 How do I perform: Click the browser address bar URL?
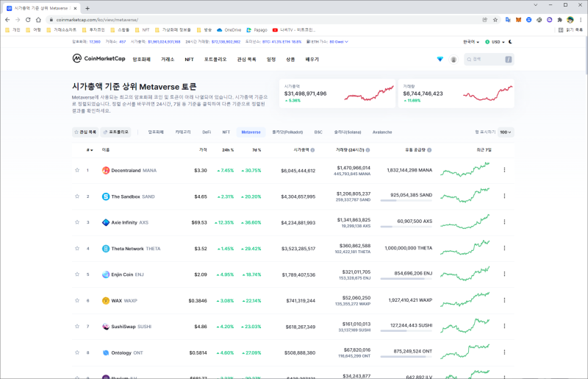click(97, 20)
